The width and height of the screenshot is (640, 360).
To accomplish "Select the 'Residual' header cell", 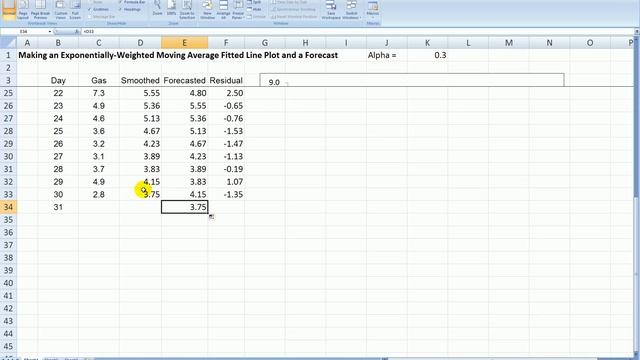I will coord(226,80).
